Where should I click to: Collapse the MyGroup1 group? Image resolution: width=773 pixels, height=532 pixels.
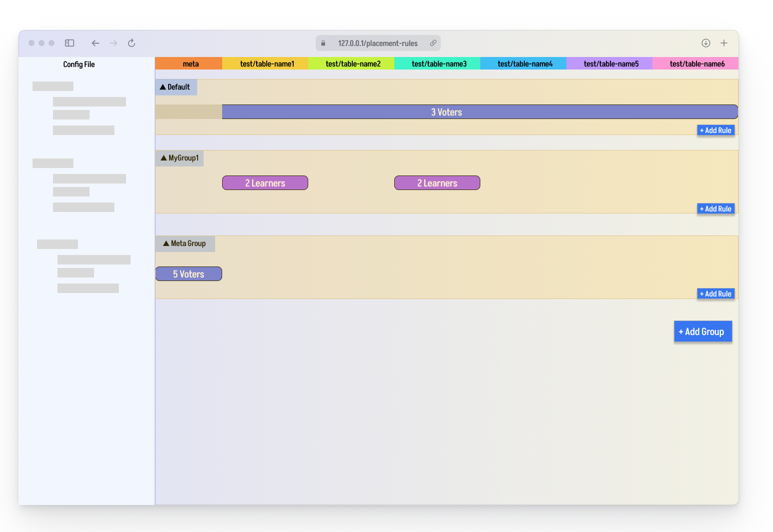tap(180, 158)
